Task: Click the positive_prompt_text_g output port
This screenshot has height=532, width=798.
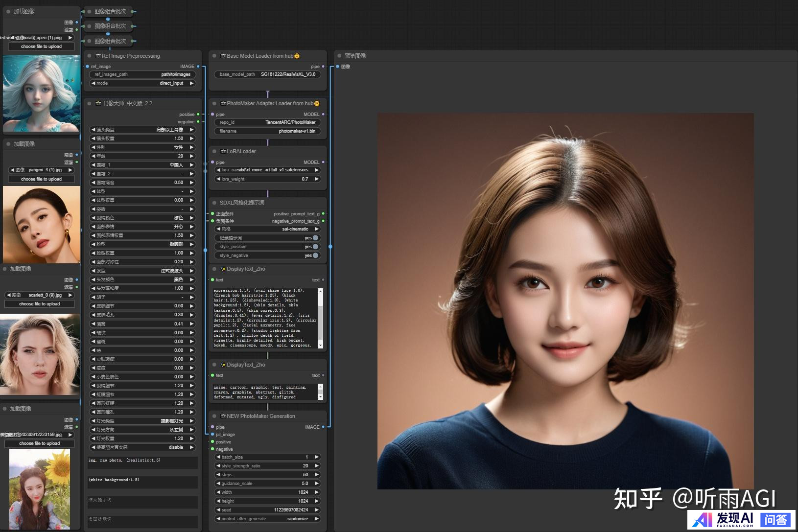Action: (323, 214)
